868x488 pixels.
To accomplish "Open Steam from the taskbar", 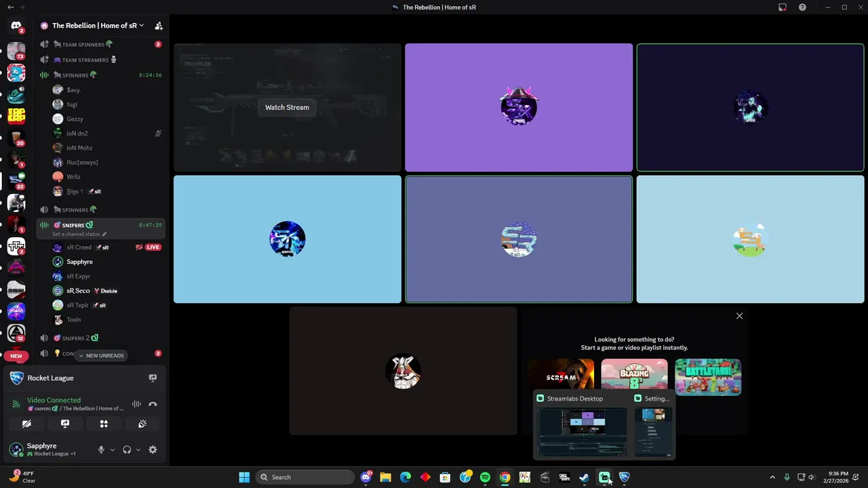I will (x=584, y=477).
